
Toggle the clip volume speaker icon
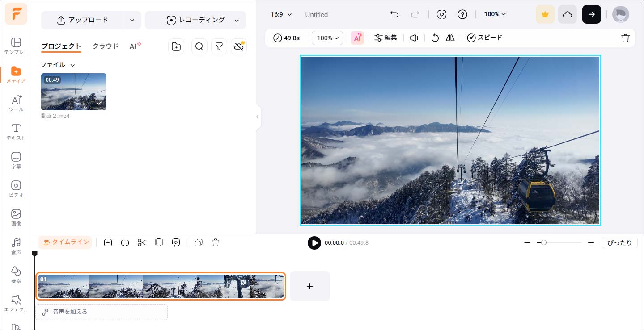[x=414, y=38]
